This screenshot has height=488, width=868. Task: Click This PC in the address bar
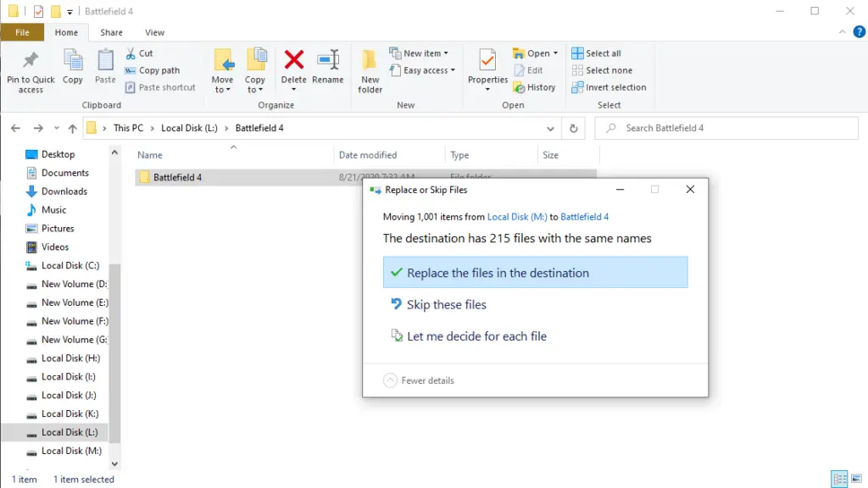pyautogui.click(x=129, y=128)
